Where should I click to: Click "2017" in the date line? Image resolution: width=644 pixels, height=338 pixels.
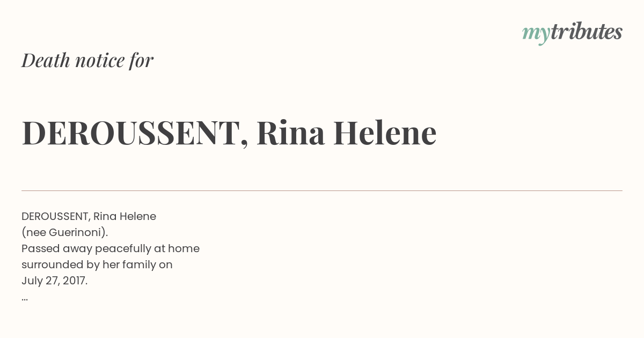pos(74,281)
